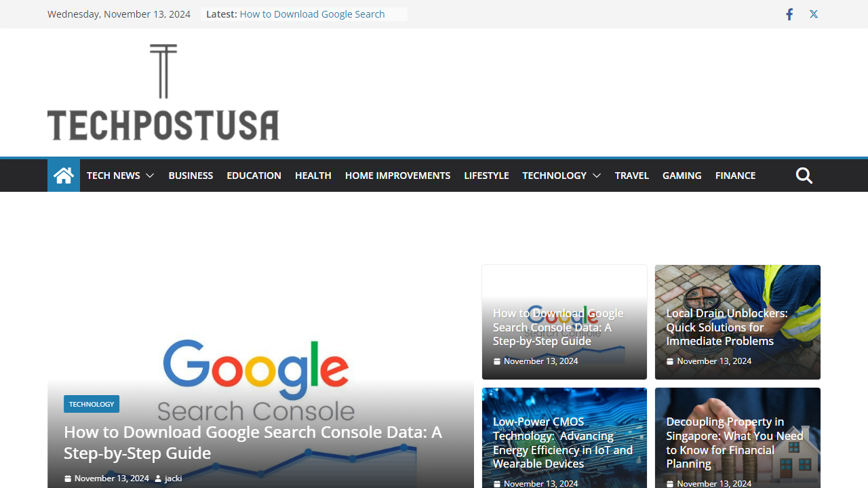The image size is (868, 488).
Task: Expand the TECH NEWS dropdown arrow
Action: (149, 175)
